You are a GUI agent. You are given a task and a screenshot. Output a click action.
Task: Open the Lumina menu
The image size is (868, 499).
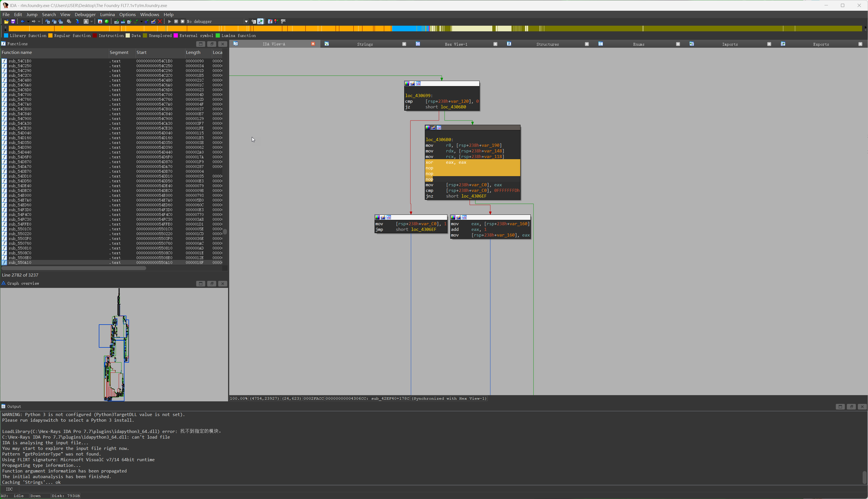pyautogui.click(x=107, y=14)
